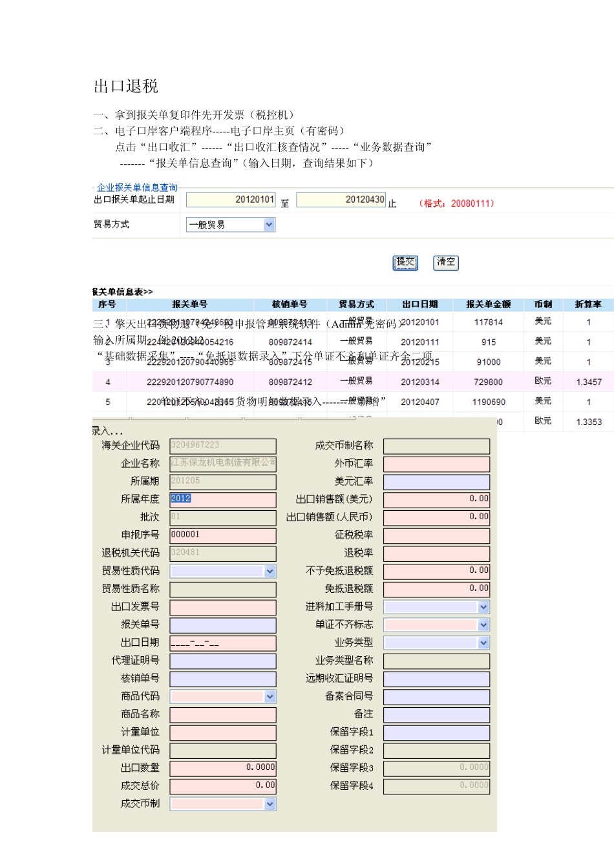
Task: Click the 出口数量 input field
Action: pos(223,768)
